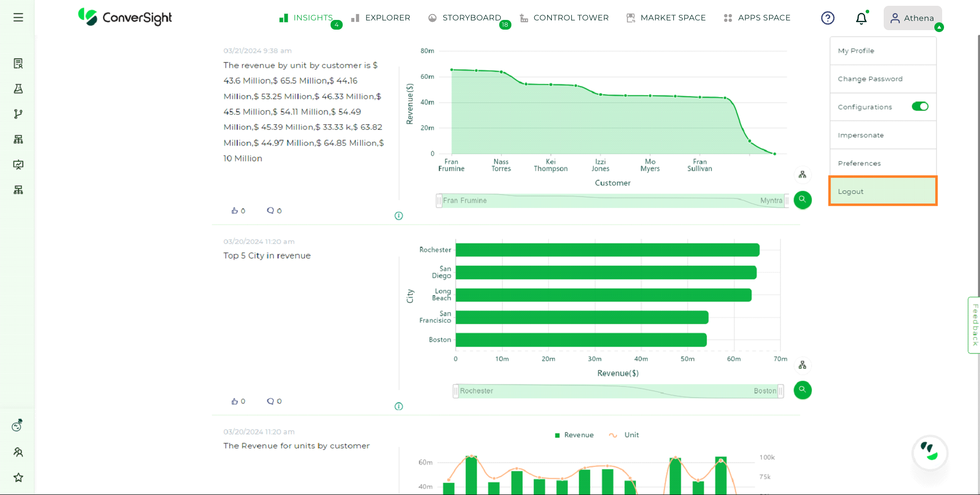Click the star favorites icon in sidebar
The width and height of the screenshot is (980, 495).
18,478
